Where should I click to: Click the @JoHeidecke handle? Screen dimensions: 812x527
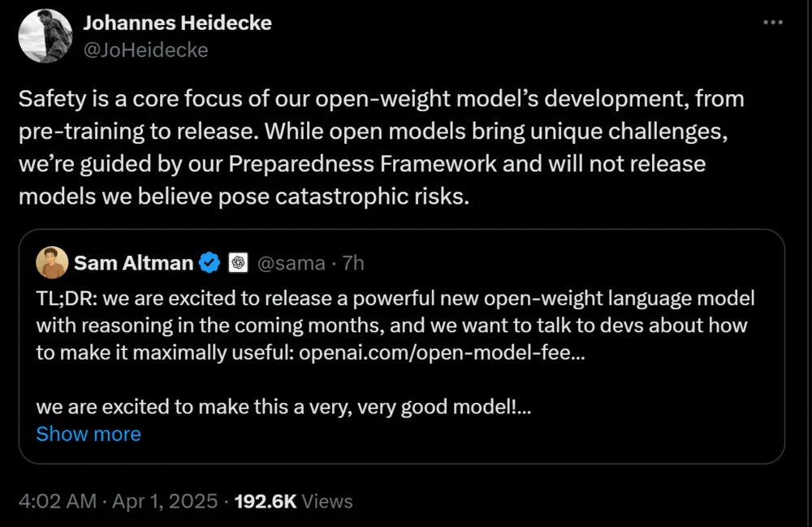145,50
